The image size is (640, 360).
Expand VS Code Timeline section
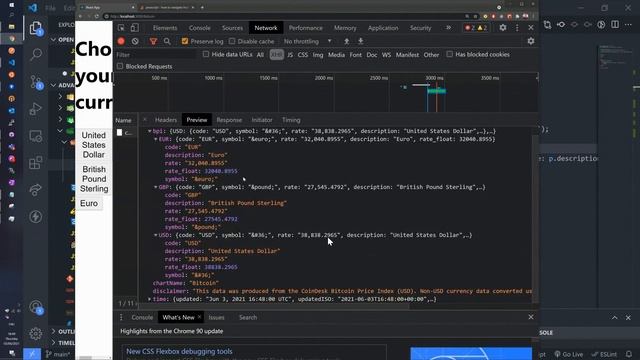53,343
